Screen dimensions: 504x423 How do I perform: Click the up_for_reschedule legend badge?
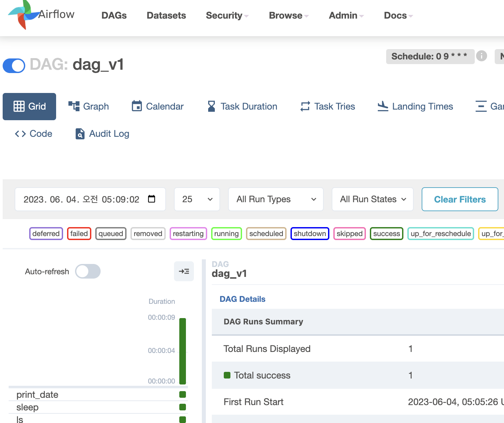441,233
